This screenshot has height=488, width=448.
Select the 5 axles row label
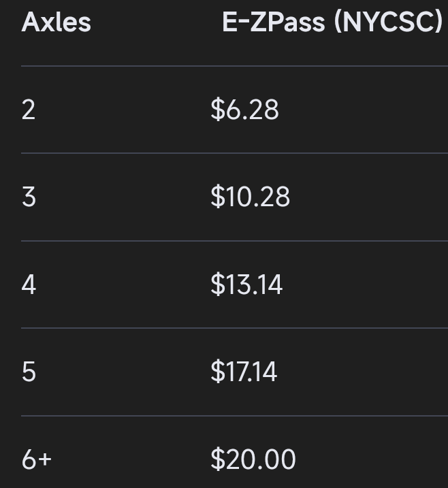click(29, 372)
